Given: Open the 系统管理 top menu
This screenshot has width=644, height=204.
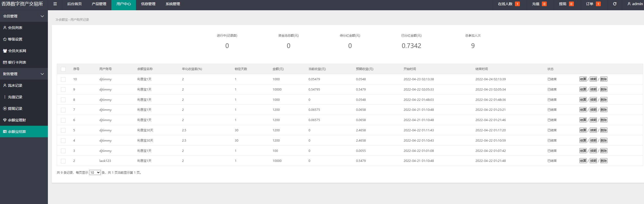Looking at the screenshot, I should tap(173, 4).
